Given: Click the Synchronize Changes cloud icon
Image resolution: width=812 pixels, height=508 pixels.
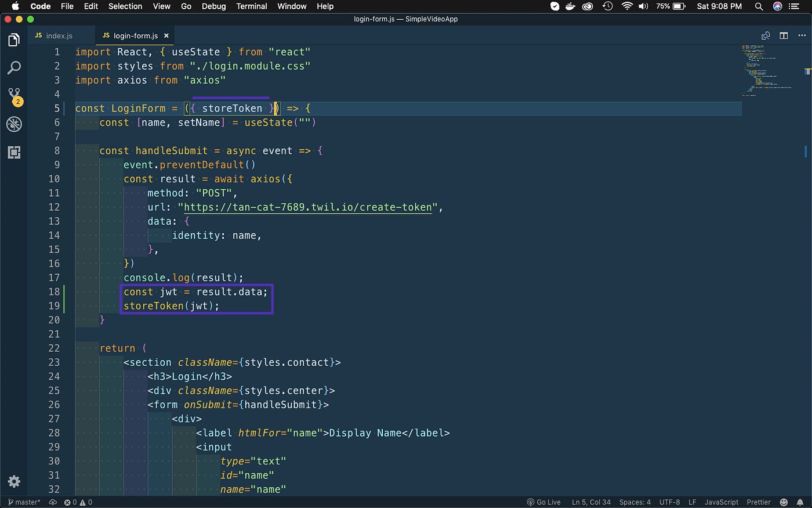Looking at the screenshot, I should [x=53, y=502].
